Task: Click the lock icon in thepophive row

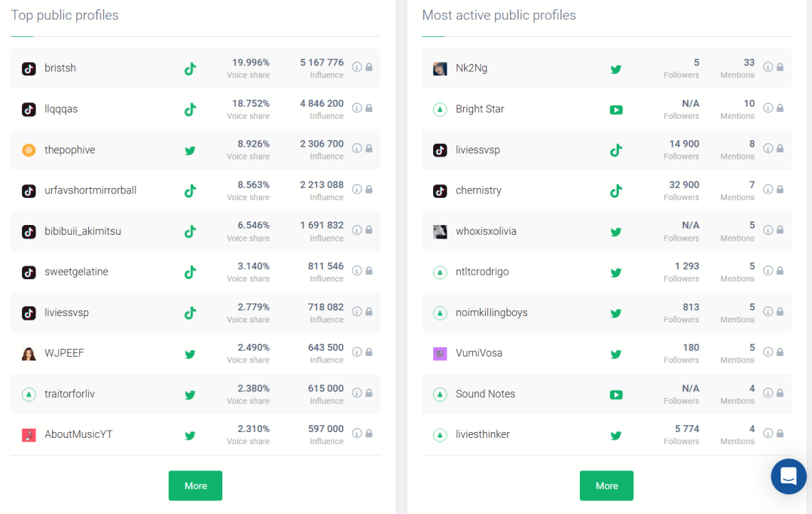Action: 369,148
